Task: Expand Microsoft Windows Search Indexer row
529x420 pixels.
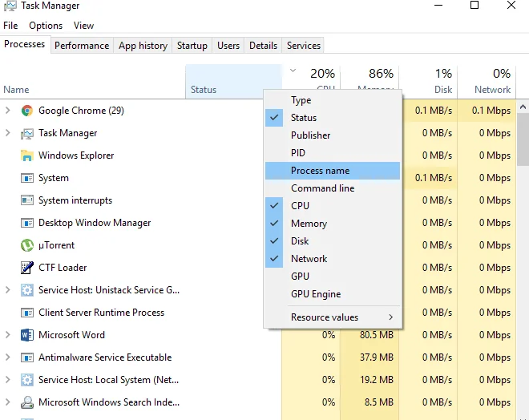Action: pyautogui.click(x=8, y=402)
